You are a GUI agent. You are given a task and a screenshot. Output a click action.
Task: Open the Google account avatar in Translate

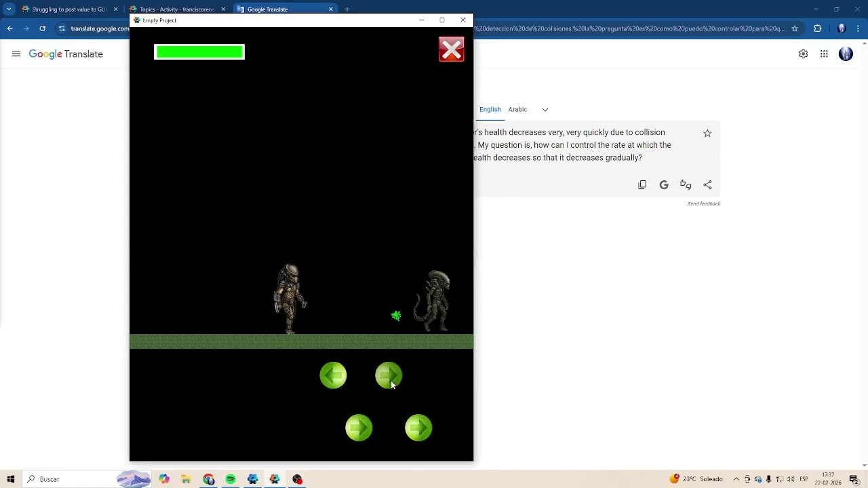(846, 54)
